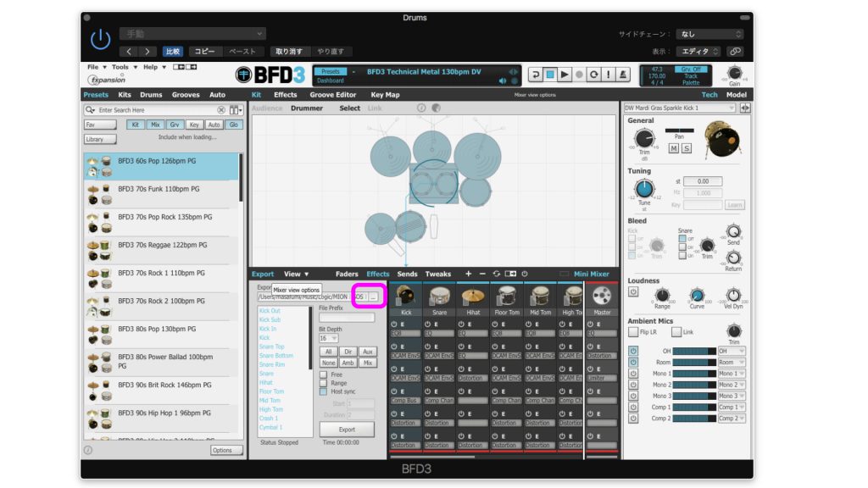Select the Mid Tom channel icon
The width and height of the screenshot is (868, 488).
coord(540,296)
